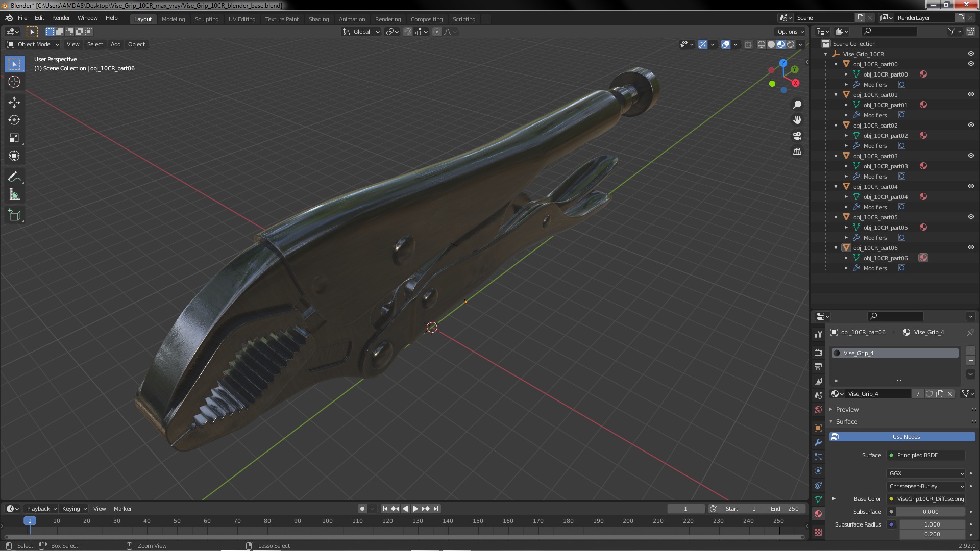
Task: Unlink the Vise_Grip_4 material
Action: (x=950, y=394)
